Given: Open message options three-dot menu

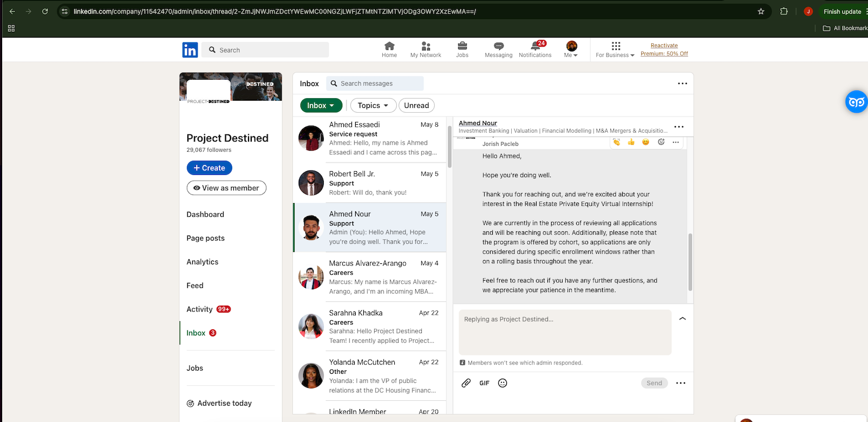Looking at the screenshot, I should point(676,142).
